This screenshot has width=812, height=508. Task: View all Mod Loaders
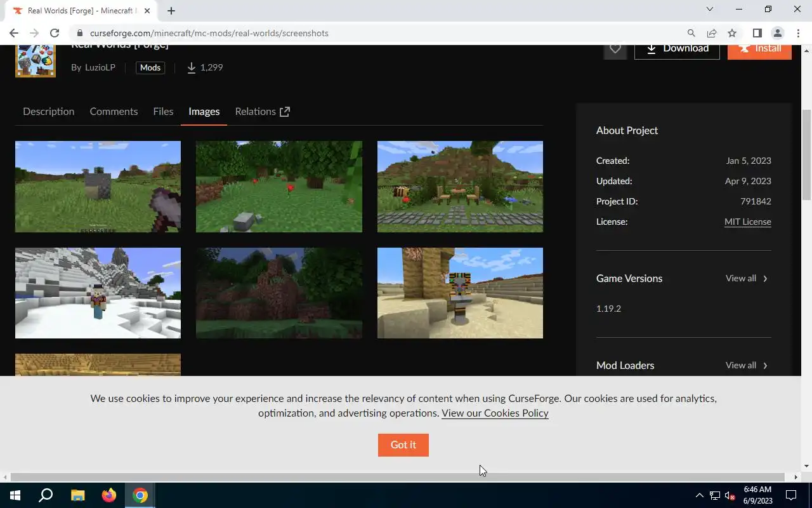(747, 365)
